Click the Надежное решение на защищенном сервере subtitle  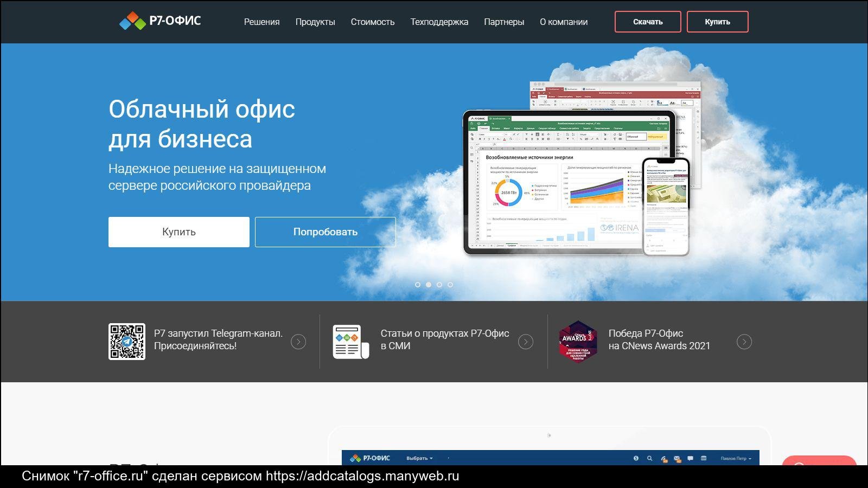coord(217,177)
